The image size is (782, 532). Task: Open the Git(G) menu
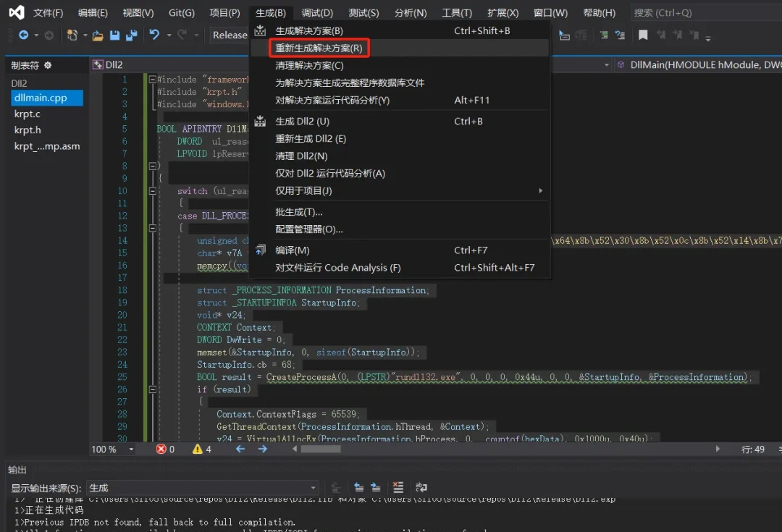pyautogui.click(x=182, y=12)
